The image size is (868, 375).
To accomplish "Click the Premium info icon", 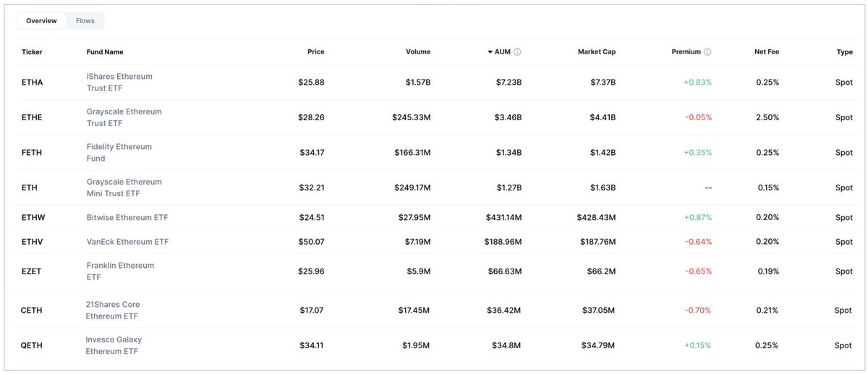I will [x=707, y=52].
